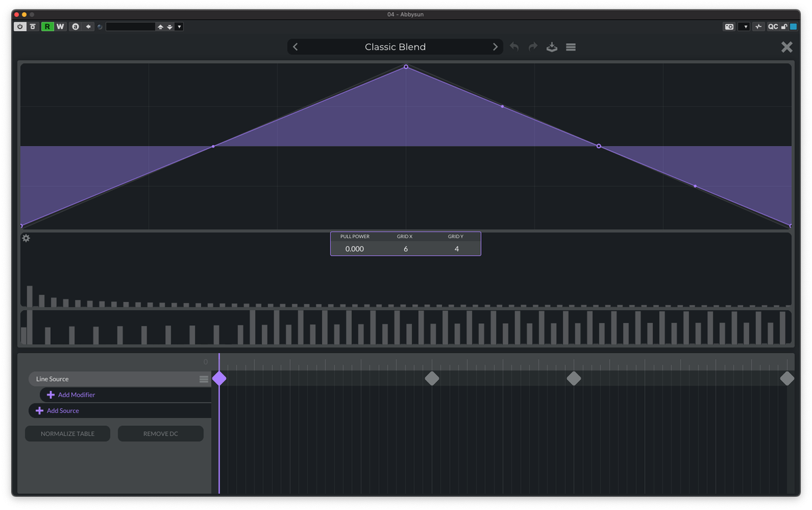Click the undo arrow icon
812x510 pixels.
pos(514,47)
